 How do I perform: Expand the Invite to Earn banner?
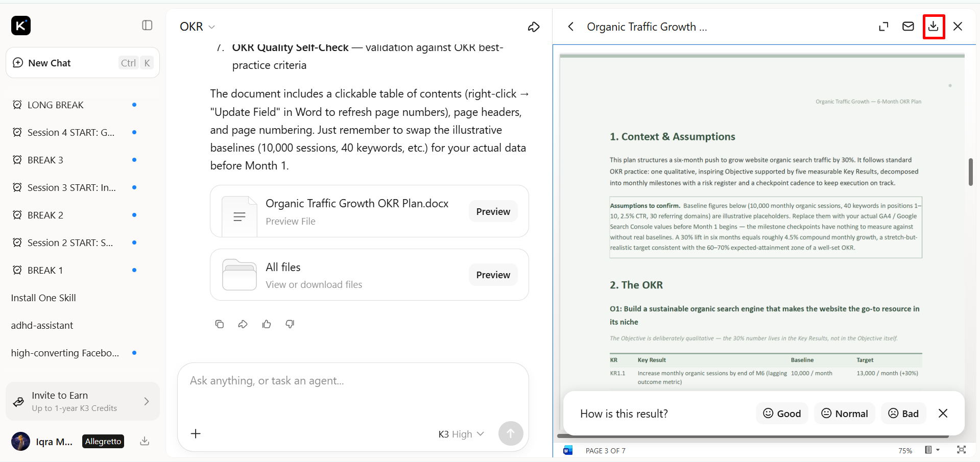(x=83, y=401)
